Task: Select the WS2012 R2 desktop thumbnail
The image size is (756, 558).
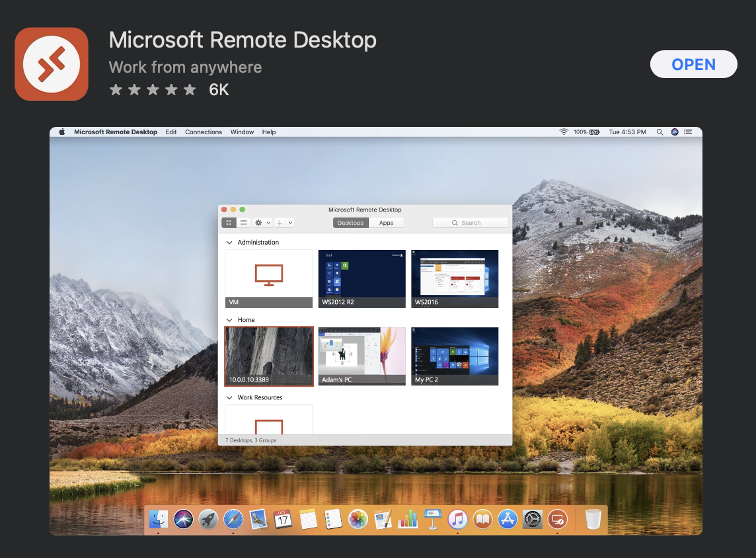Action: coord(362,279)
